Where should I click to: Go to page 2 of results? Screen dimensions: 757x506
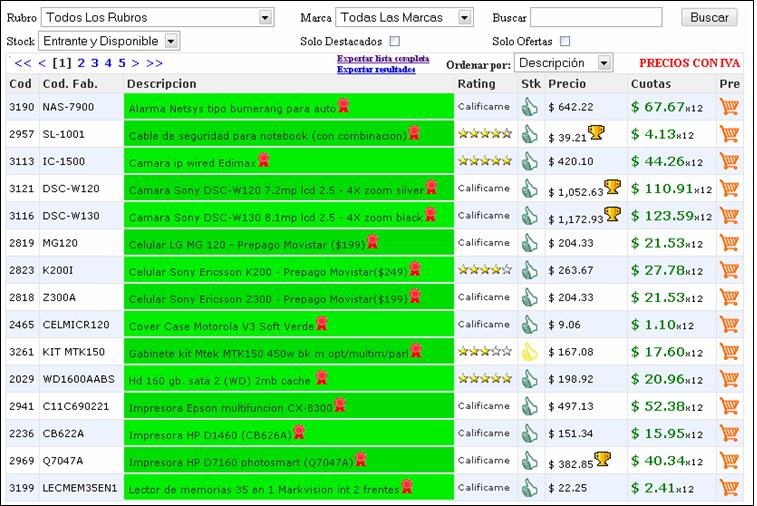coord(81,63)
